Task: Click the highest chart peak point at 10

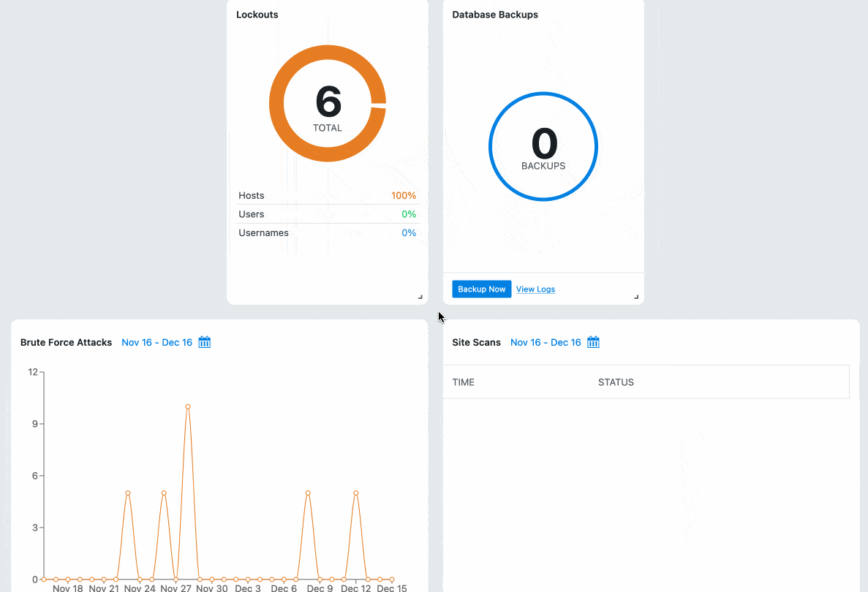Action: point(188,406)
